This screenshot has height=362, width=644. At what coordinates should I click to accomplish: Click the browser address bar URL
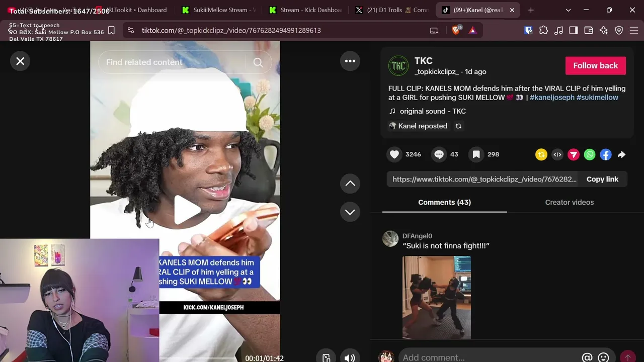[231, 30]
